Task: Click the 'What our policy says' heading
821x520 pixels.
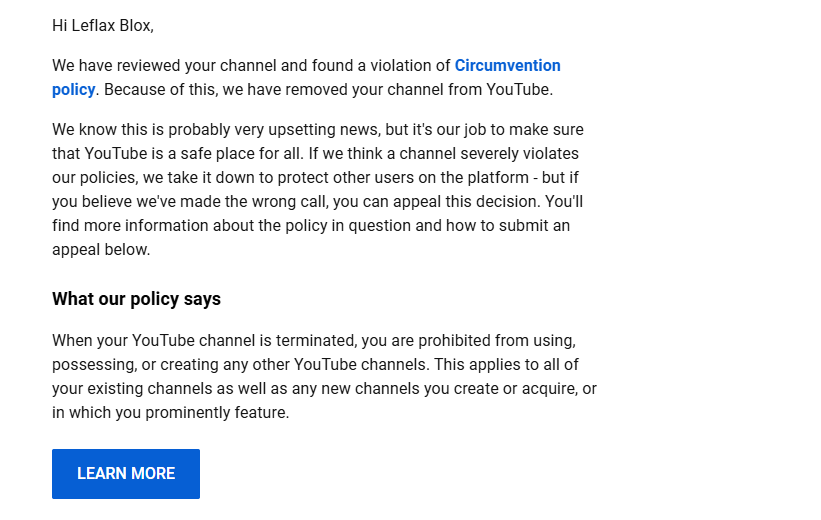Action: tap(136, 299)
